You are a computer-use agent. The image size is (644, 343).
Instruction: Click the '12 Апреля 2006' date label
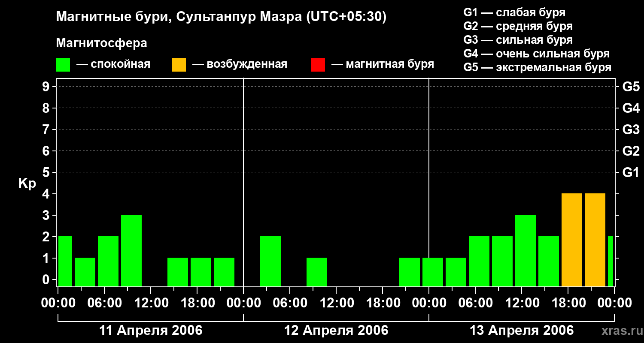pyautogui.click(x=336, y=331)
